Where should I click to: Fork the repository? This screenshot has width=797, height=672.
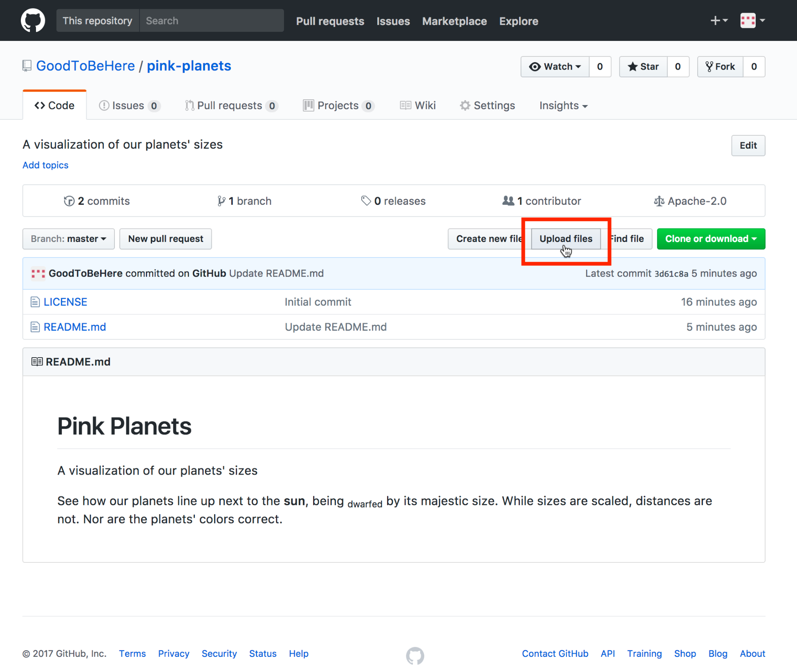pos(720,67)
